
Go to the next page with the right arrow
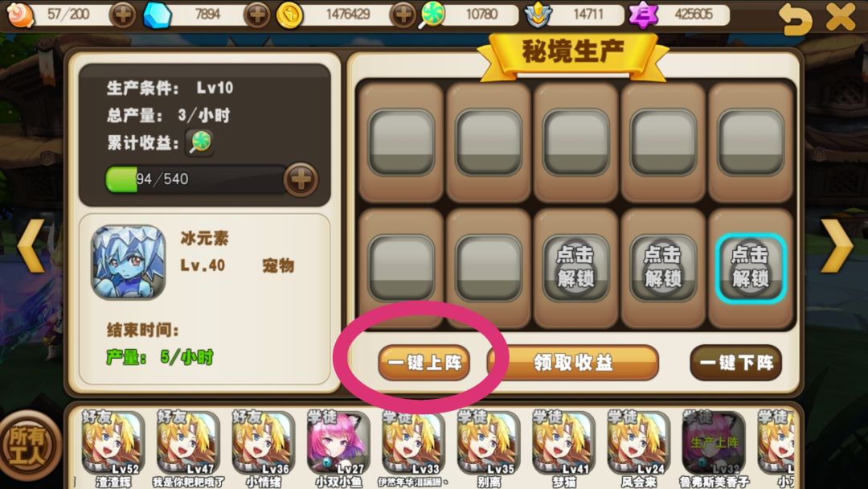click(x=837, y=245)
